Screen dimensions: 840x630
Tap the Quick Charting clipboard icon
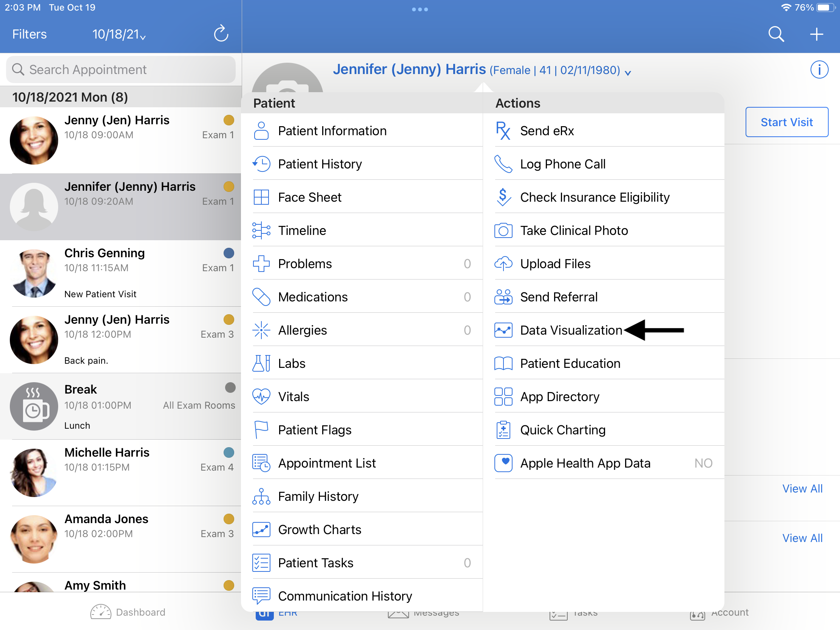click(503, 430)
